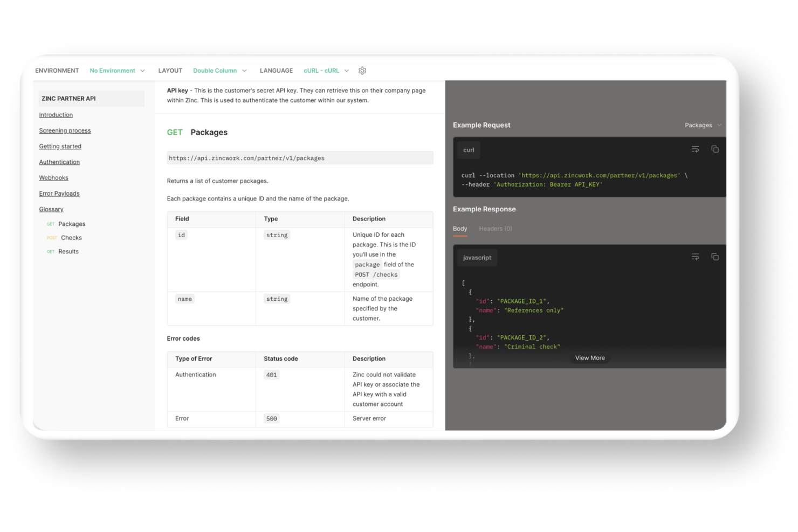Image resolution: width=798 pixels, height=532 pixels.
Task: Click the ENVIRONMENT label
Action: [x=57, y=71]
